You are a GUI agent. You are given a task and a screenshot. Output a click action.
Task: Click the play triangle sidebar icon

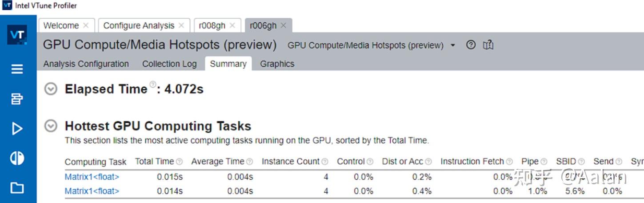point(17,129)
